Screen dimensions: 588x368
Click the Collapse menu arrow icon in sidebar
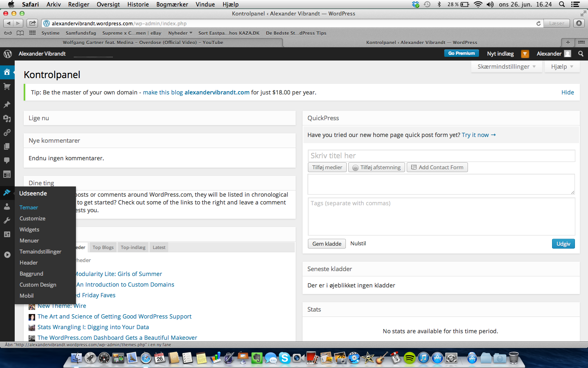pyautogui.click(x=7, y=255)
